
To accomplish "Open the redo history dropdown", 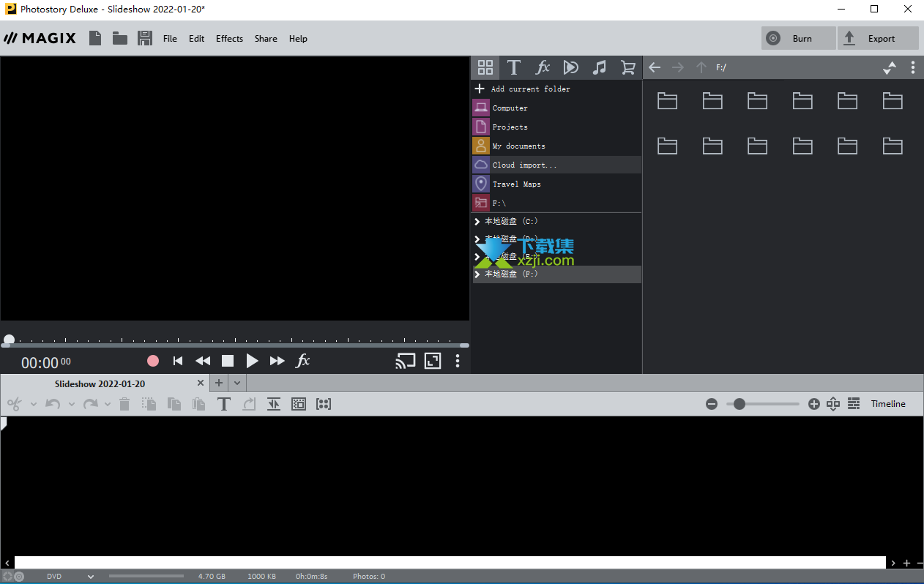I will [x=108, y=404].
